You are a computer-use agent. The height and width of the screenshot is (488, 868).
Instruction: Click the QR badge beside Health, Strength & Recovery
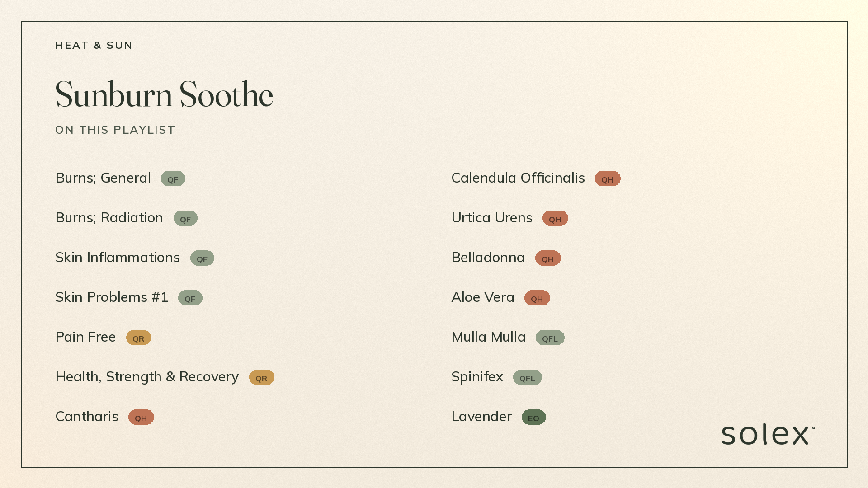[262, 377]
